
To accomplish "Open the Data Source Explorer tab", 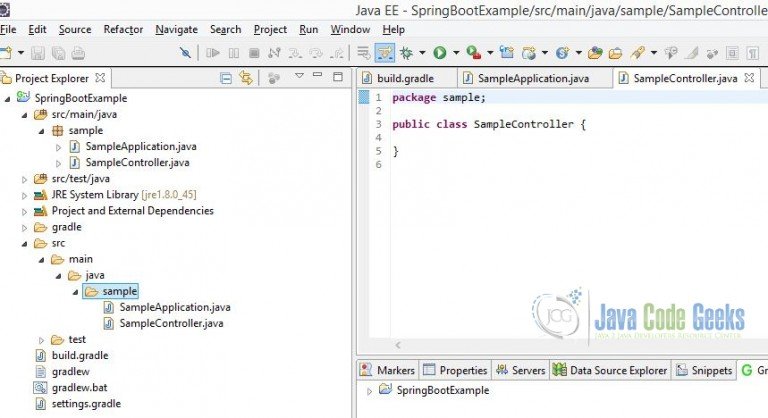I will [x=609, y=370].
